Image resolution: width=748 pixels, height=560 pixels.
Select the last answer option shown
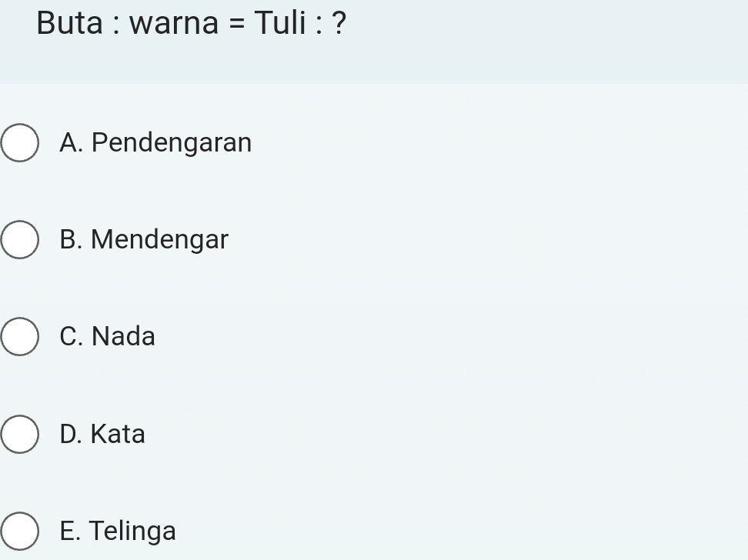[117, 531]
